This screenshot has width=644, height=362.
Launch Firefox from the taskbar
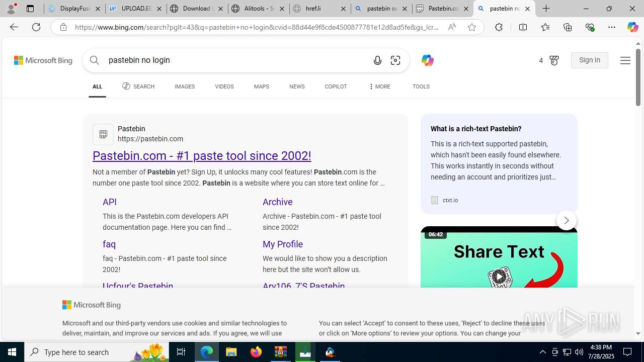(x=256, y=352)
